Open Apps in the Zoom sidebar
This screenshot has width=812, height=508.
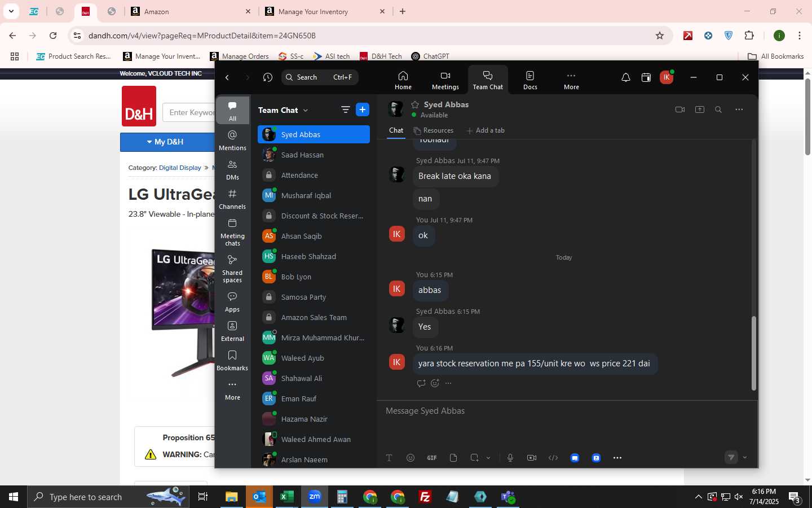click(x=232, y=301)
